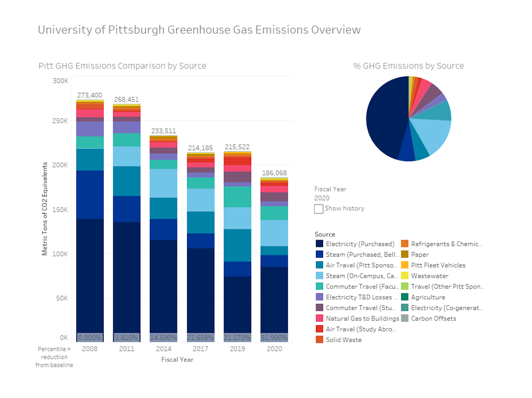This screenshot has height=398, width=532.
Task: Click the 2017 bar's dark navy electricity segment
Action: click(201, 295)
